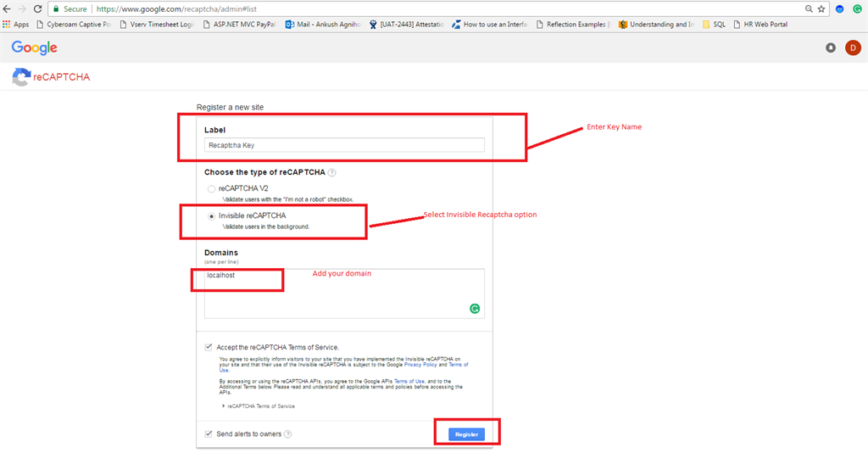Toggle Send alerts to owners checkbox
868x453 pixels.
point(209,433)
